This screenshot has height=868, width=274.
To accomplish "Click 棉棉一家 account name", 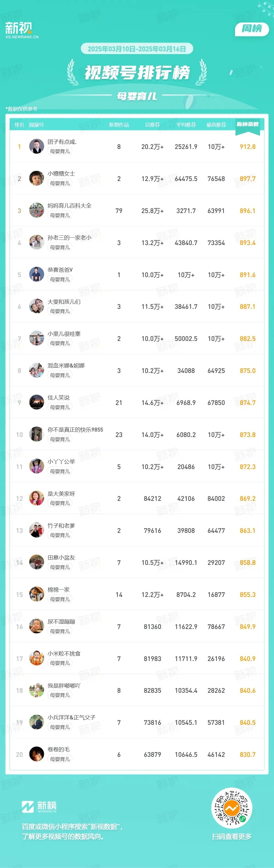I will click(x=59, y=589).
